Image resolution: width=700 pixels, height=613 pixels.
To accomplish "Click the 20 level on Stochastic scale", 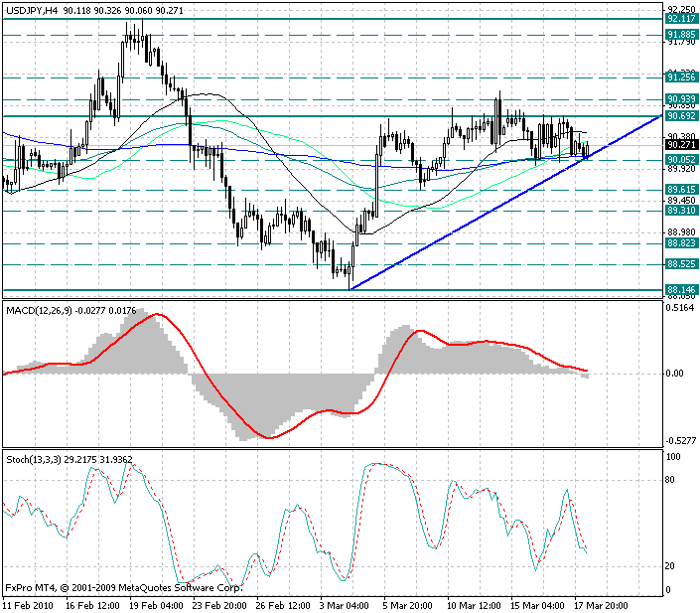I will [670, 566].
